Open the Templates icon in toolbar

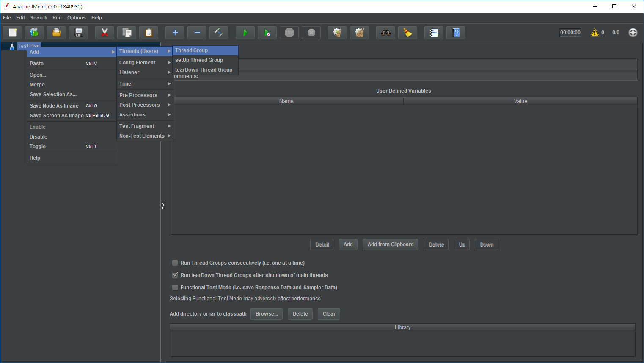35,33
